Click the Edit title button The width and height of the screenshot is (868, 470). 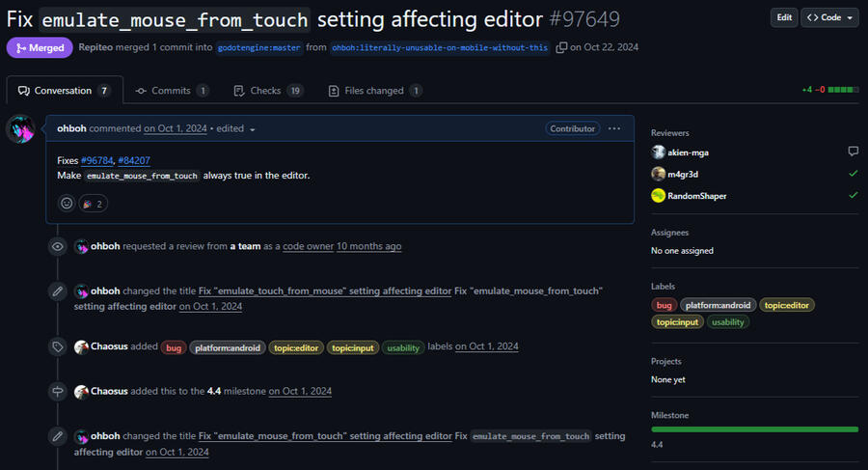(784, 17)
